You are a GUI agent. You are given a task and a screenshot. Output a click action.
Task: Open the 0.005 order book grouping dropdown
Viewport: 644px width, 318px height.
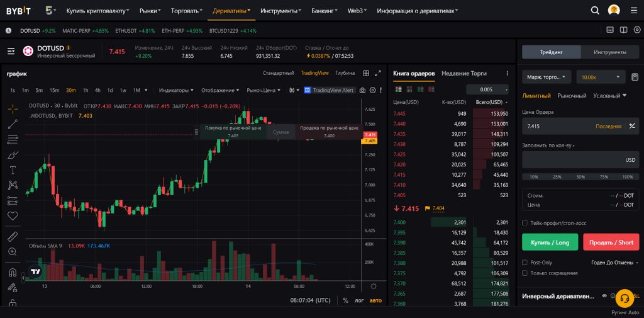pos(487,89)
